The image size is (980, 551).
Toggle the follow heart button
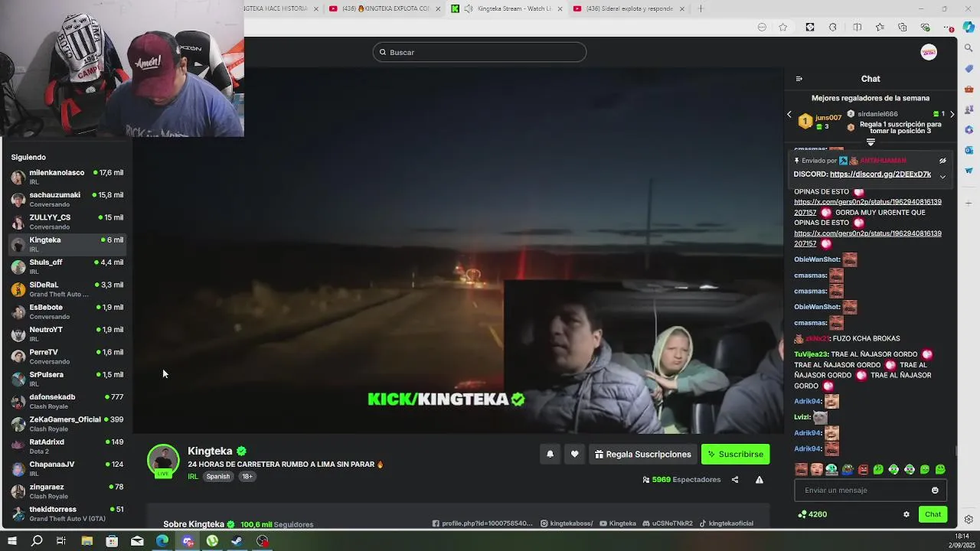[x=575, y=455]
